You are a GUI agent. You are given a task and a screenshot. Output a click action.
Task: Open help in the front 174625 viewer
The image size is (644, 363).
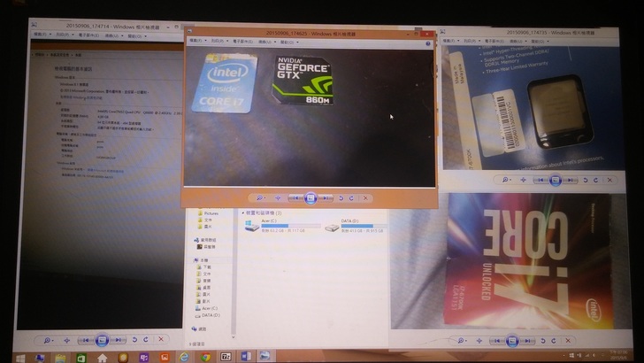(x=428, y=43)
